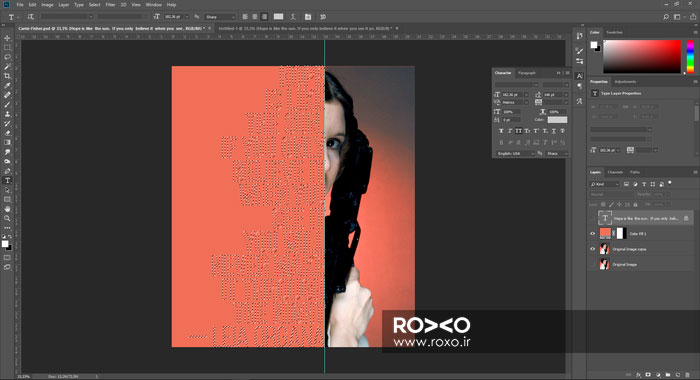Select the Hand tool

[x=7, y=209]
